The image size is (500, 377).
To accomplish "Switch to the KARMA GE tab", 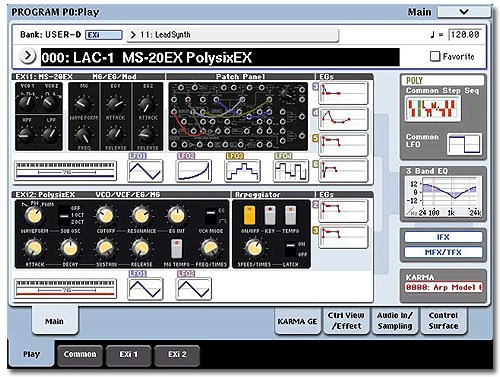I will click(x=297, y=321).
